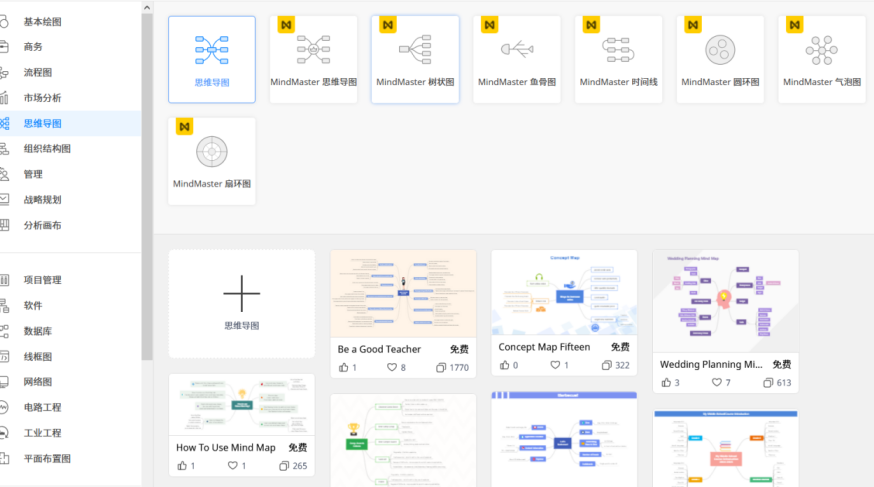
Task: Click the 613 copy count
Action: [x=784, y=383]
